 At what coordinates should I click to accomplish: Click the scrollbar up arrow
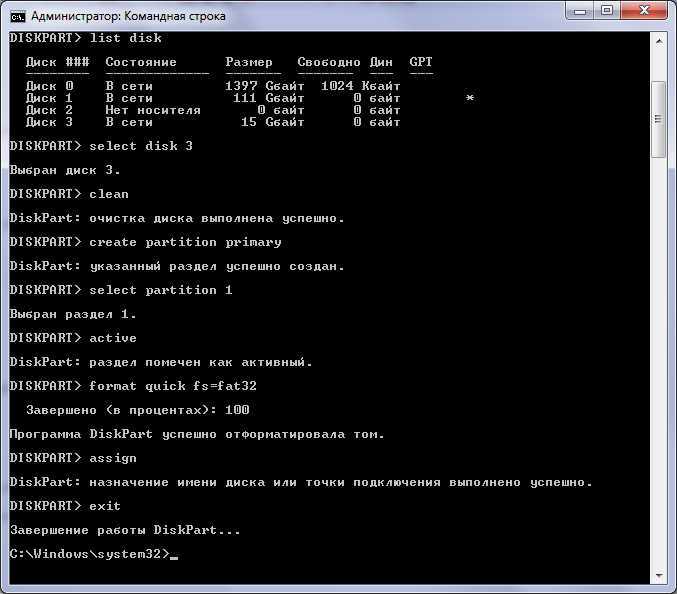coord(659,41)
